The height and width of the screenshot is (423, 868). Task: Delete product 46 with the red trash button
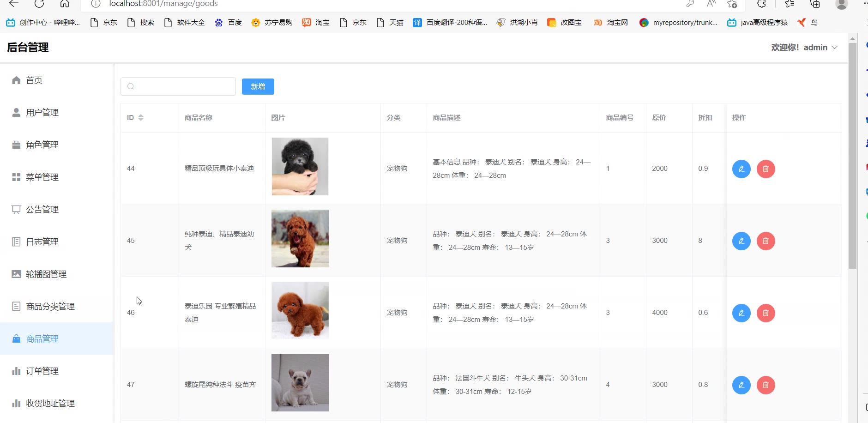point(766,313)
